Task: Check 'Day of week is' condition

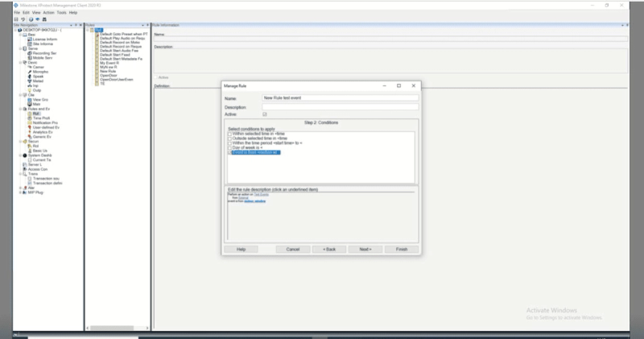Action: (229, 147)
